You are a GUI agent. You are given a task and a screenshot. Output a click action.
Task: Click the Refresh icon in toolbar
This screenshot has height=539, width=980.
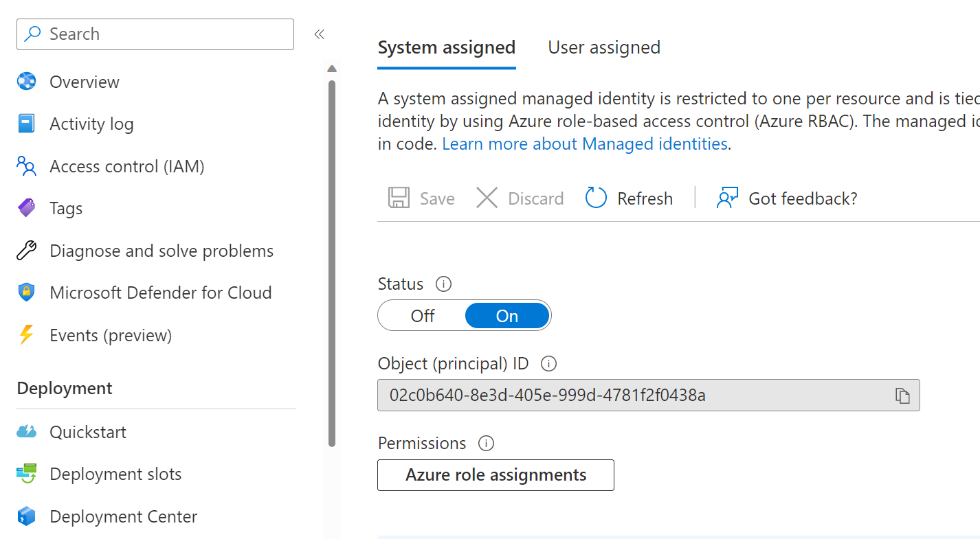(x=596, y=198)
